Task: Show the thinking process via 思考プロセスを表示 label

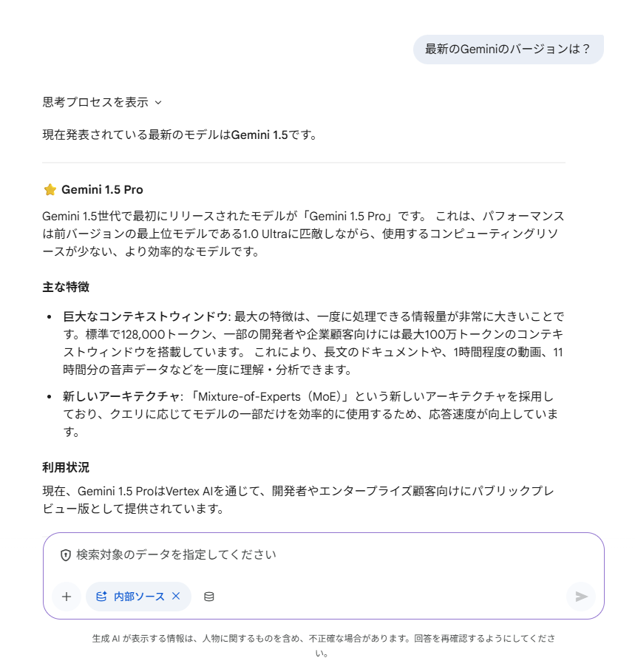Action: pos(95,103)
